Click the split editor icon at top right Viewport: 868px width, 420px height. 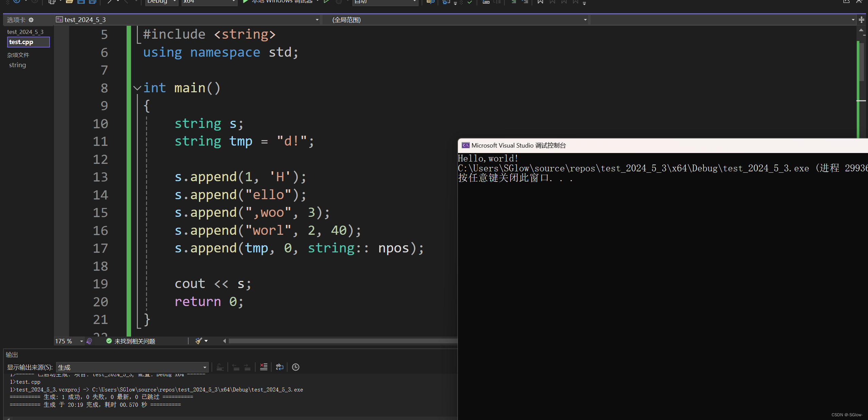click(x=861, y=20)
